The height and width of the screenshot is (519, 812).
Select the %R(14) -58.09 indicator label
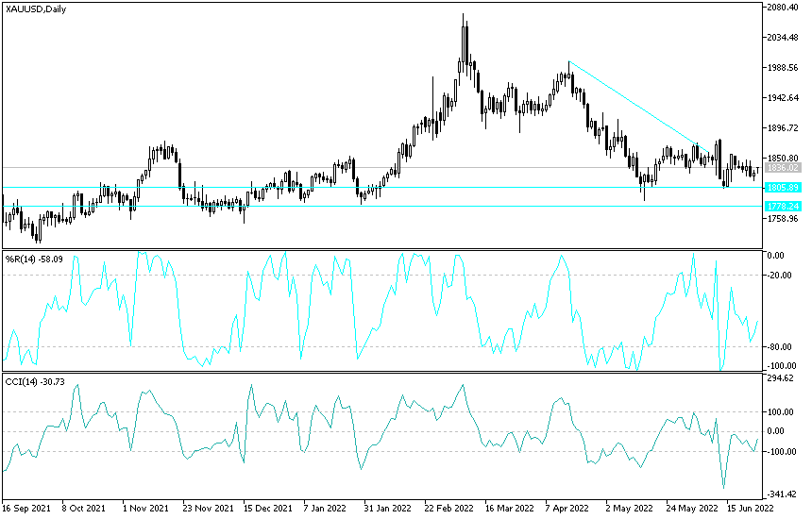[34, 259]
